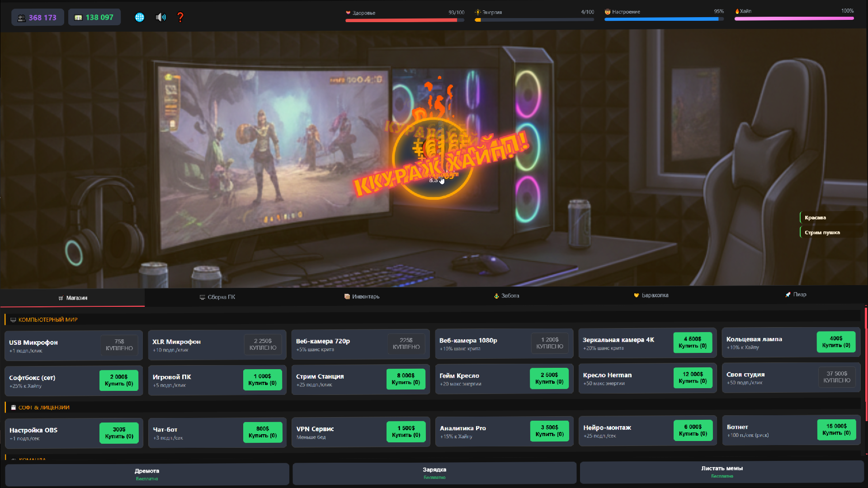The width and height of the screenshot is (868, 488).
Task: Activate the Стрим пушка ability
Action: click(832, 232)
